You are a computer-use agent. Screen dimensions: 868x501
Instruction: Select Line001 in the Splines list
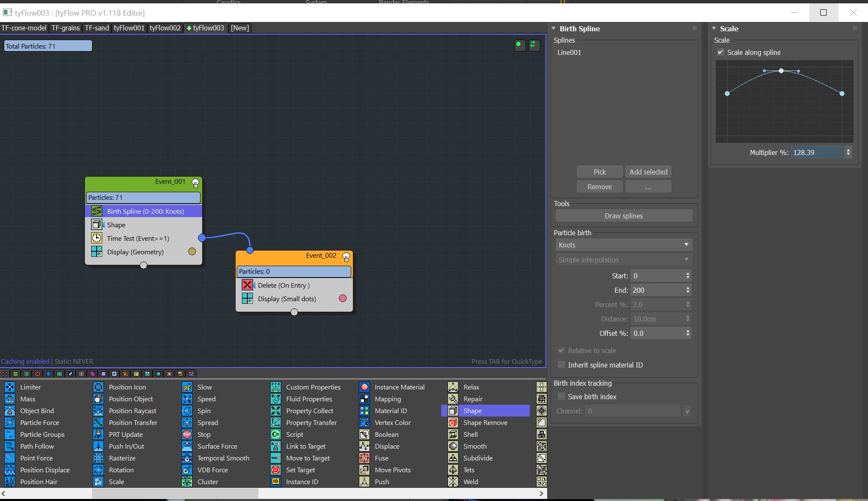click(569, 52)
